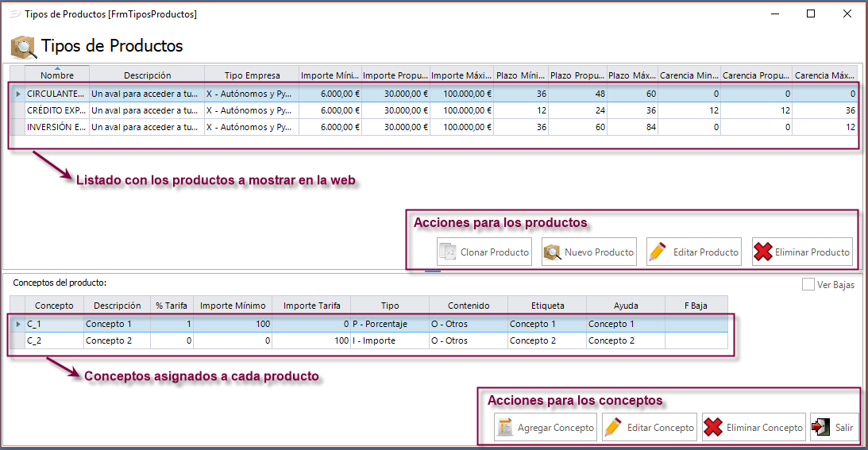Click the Concepto 2 description cell
Image resolution: width=868 pixels, height=450 pixels.
pyautogui.click(x=117, y=340)
